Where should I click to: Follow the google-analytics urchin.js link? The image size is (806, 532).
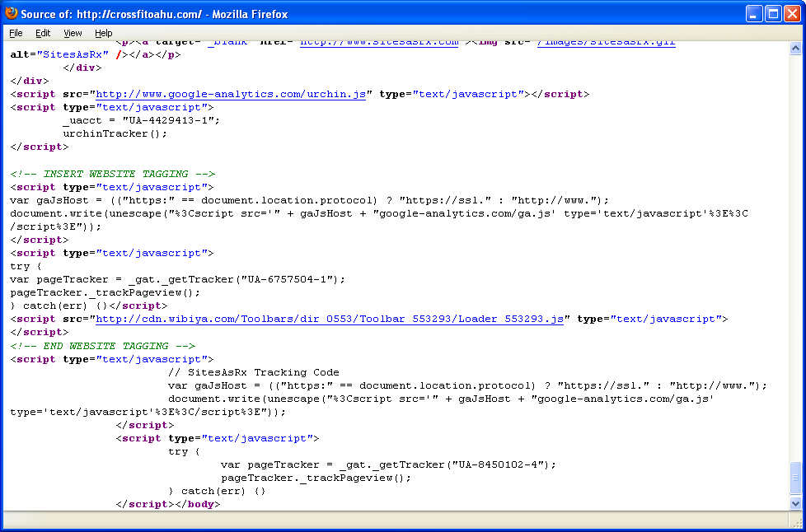point(231,94)
